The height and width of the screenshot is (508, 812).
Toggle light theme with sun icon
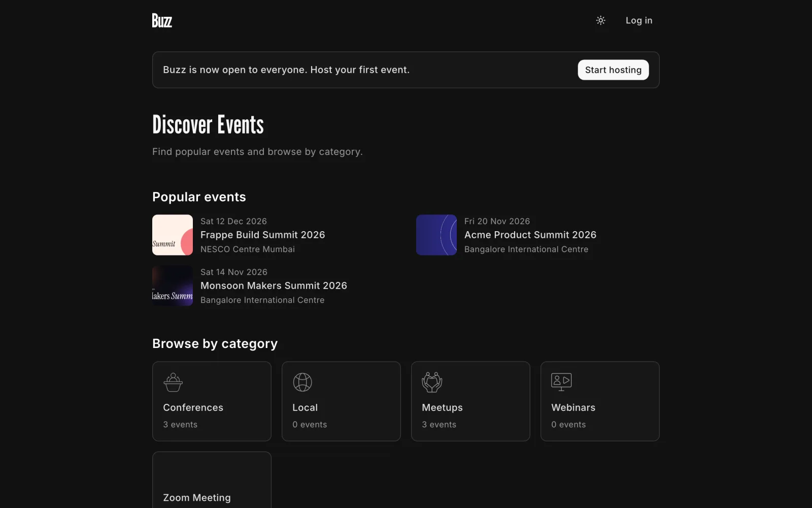pyautogui.click(x=600, y=20)
